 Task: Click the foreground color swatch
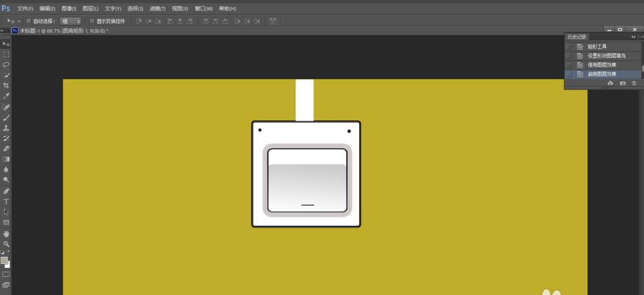4,260
